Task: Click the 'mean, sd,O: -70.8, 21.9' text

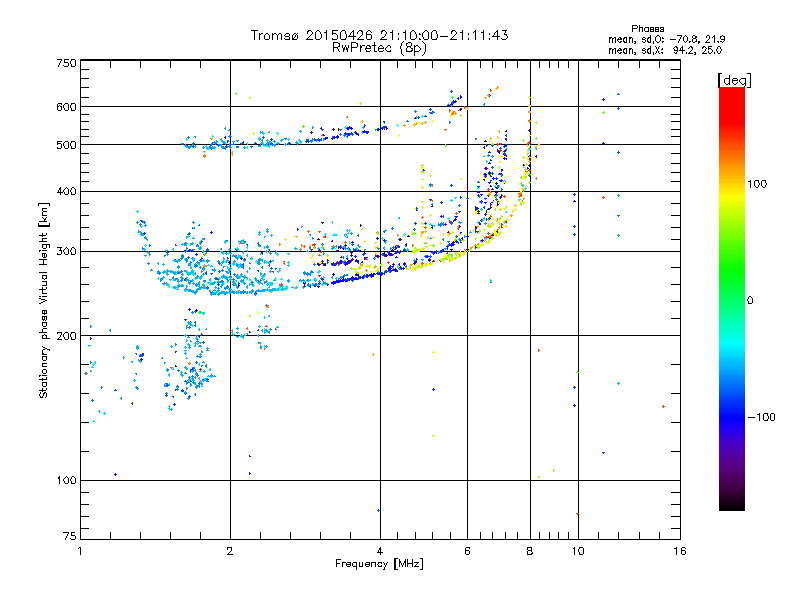Action: pyautogui.click(x=666, y=39)
